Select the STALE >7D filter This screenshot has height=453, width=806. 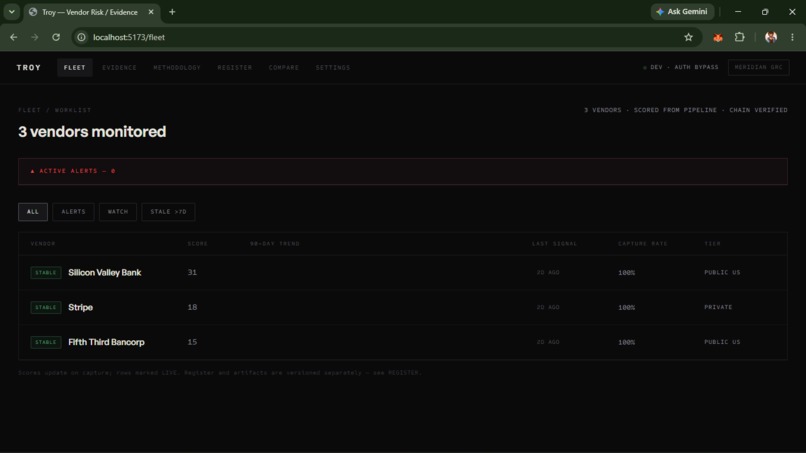tap(168, 212)
